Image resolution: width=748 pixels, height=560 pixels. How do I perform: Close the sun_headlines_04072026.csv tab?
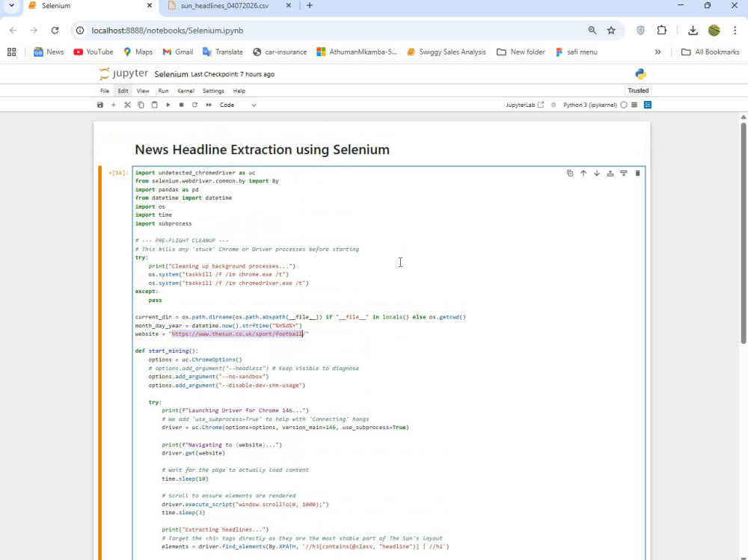click(x=288, y=6)
